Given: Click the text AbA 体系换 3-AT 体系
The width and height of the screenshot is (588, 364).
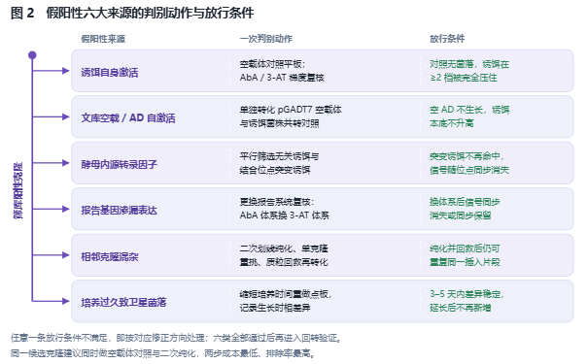Looking at the screenshot, I should point(285,215).
